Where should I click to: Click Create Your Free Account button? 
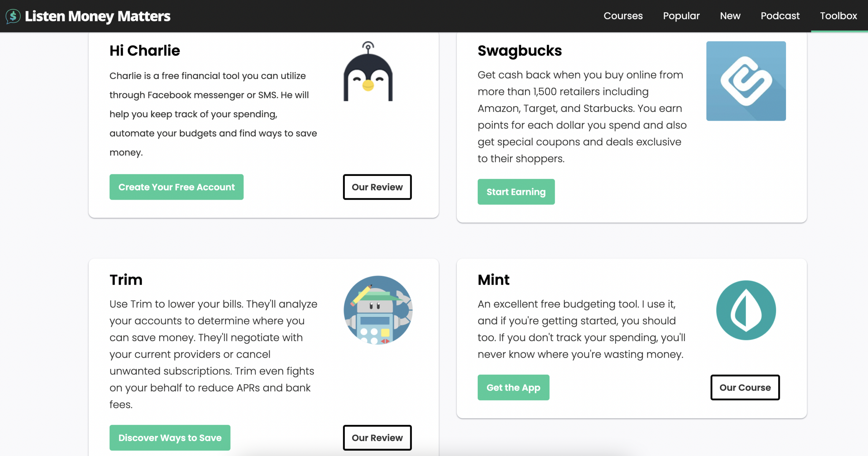pyautogui.click(x=176, y=187)
